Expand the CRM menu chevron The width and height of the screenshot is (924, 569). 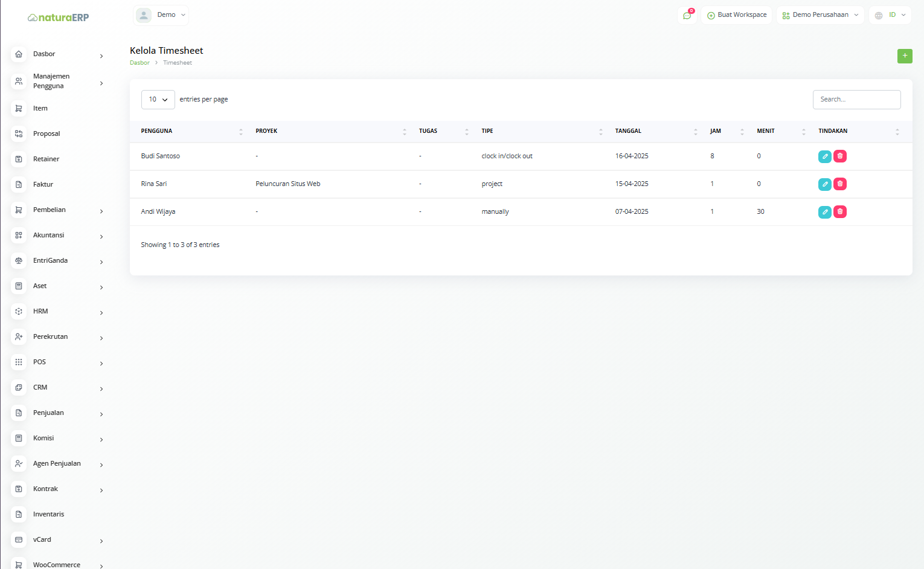[x=101, y=389]
